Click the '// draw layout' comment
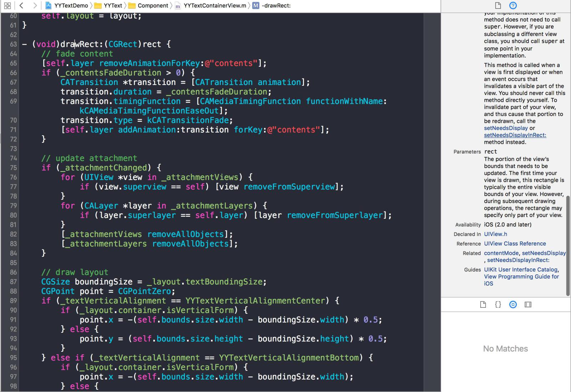The height and width of the screenshot is (392, 571). coord(75,272)
